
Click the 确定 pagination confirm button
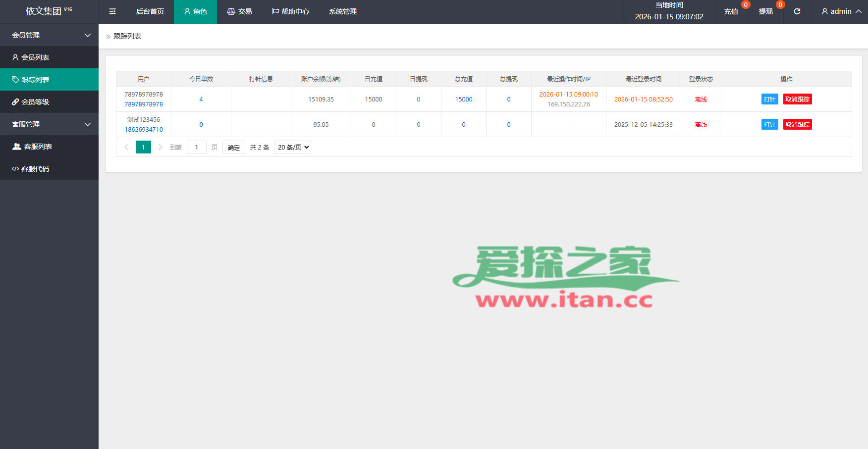234,148
